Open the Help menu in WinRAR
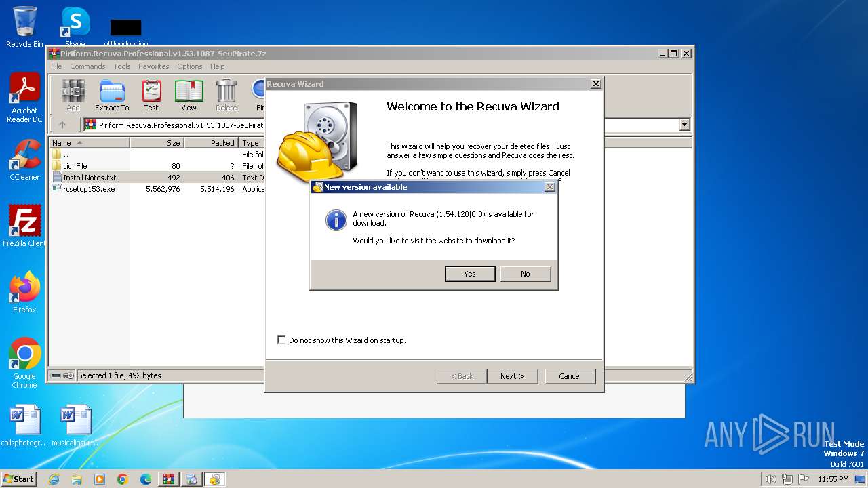Screen dimensions: 868x488 tap(217, 66)
